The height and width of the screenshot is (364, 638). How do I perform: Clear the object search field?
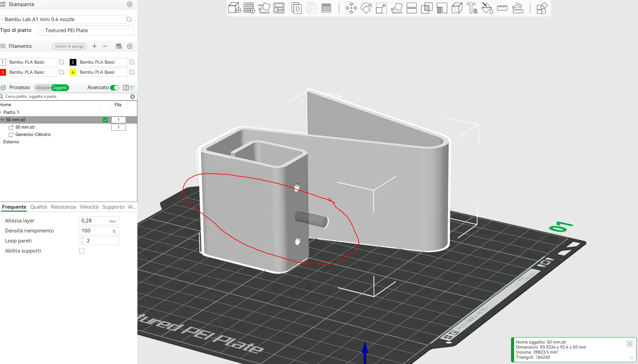pyautogui.click(x=133, y=96)
